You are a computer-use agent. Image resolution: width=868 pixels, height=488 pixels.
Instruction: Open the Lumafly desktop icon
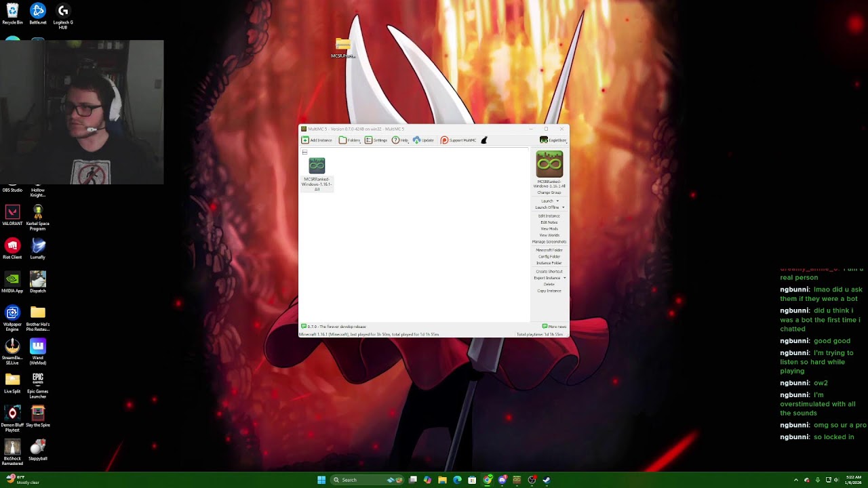coord(38,249)
